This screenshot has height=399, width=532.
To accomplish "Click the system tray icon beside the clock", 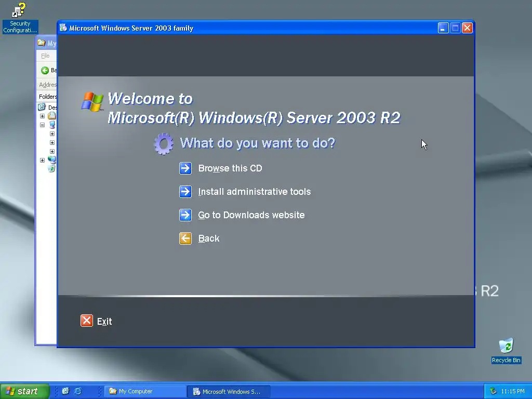I will (493, 391).
